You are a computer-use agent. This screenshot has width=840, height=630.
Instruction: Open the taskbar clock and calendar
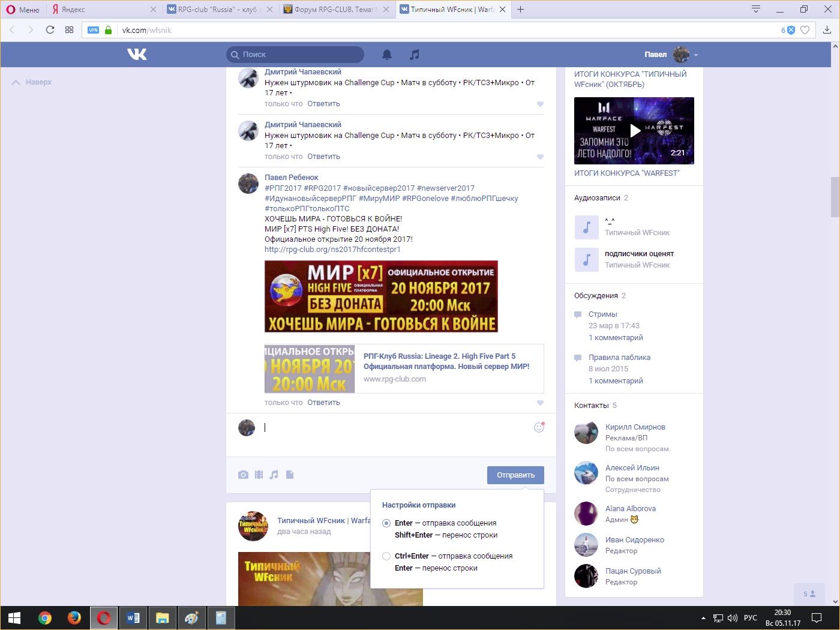click(x=783, y=618)
